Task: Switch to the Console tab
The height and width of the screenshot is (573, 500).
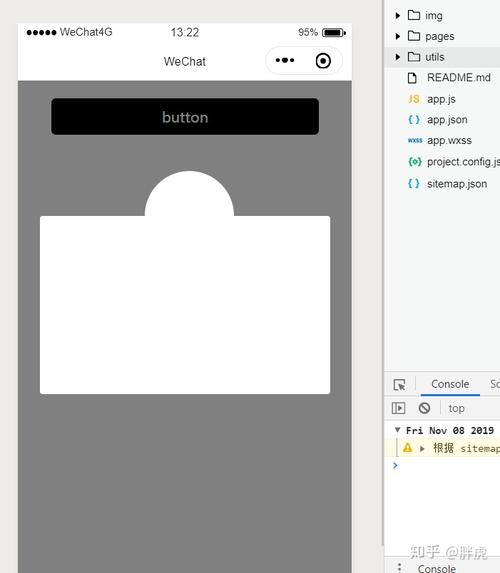Action: pos(450,384)
